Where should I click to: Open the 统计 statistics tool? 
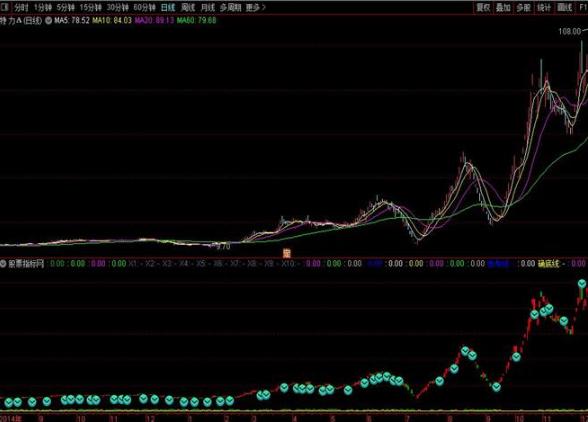tap(544, 7)
